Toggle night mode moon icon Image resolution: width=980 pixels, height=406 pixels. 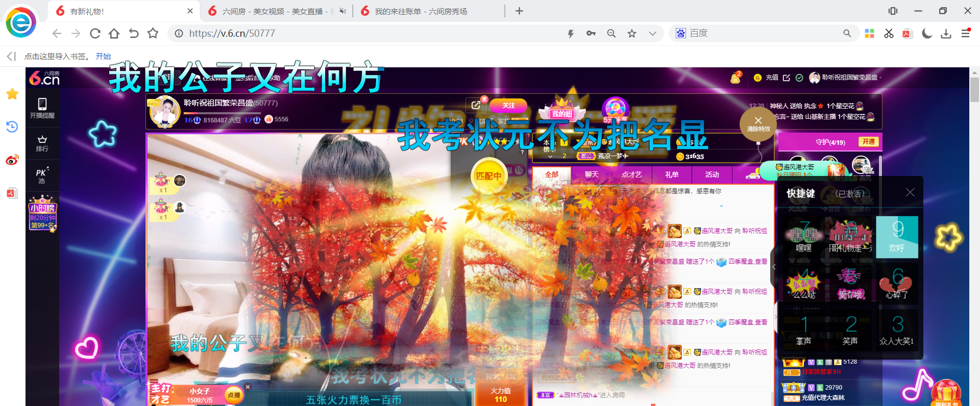(x=927, y=34)
